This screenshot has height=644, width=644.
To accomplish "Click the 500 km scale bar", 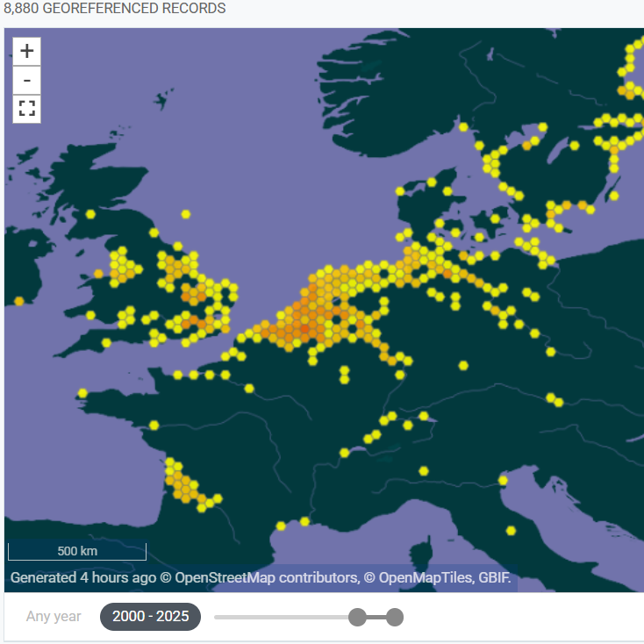I will [x=77, y=552].
